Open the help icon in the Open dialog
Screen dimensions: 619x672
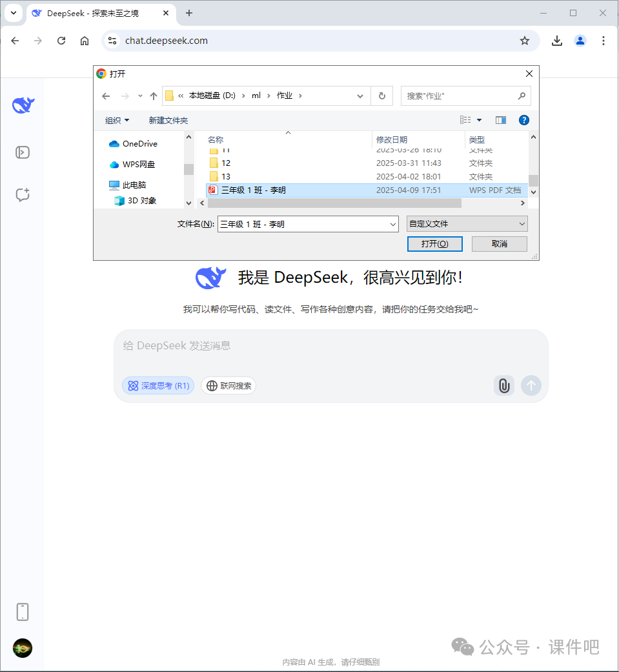(x=523, y=119)
